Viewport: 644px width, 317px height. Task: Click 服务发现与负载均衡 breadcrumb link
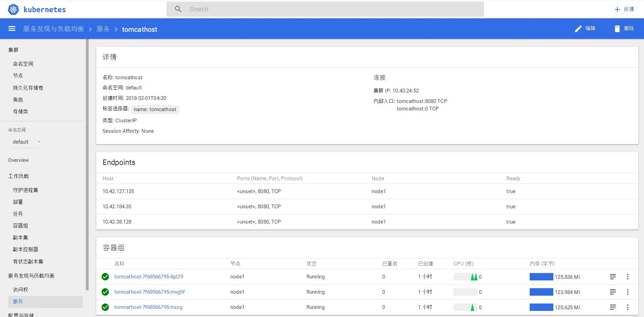click(53, 29)
